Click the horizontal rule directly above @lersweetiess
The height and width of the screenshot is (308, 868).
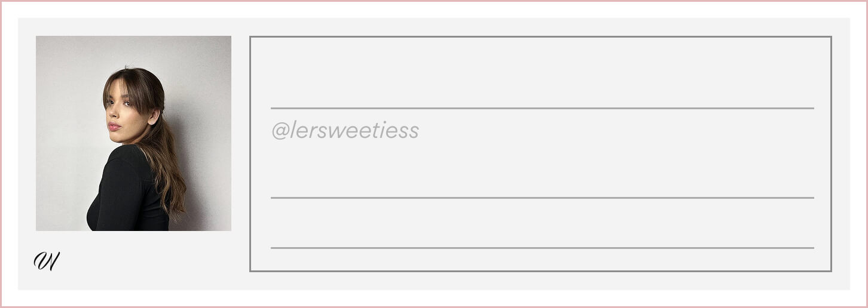[x=542, y=108]
